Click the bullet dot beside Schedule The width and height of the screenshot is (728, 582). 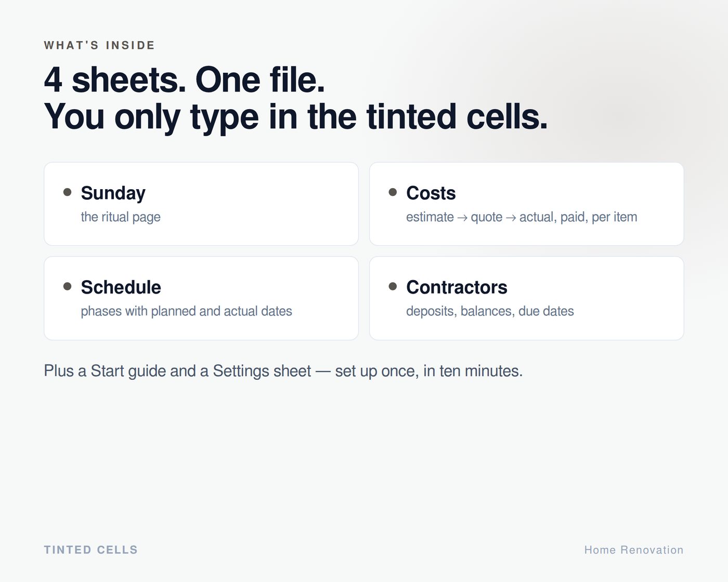tap(67, 286)
